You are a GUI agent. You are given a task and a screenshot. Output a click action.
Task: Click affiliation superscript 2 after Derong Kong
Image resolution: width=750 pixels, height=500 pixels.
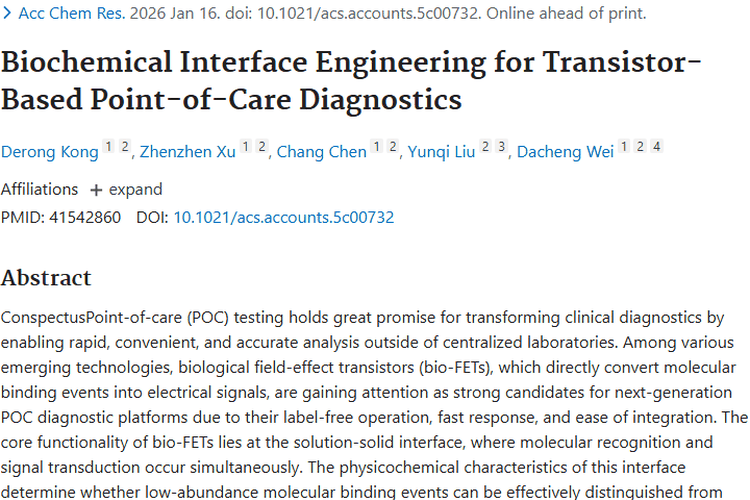[124, 148]
